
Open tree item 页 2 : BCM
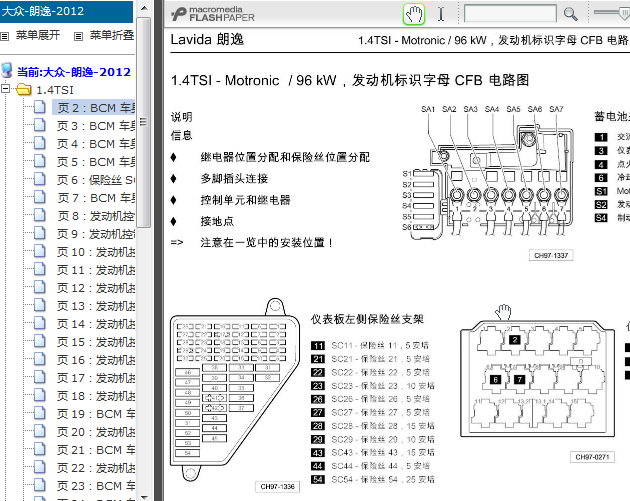point(94,108)
